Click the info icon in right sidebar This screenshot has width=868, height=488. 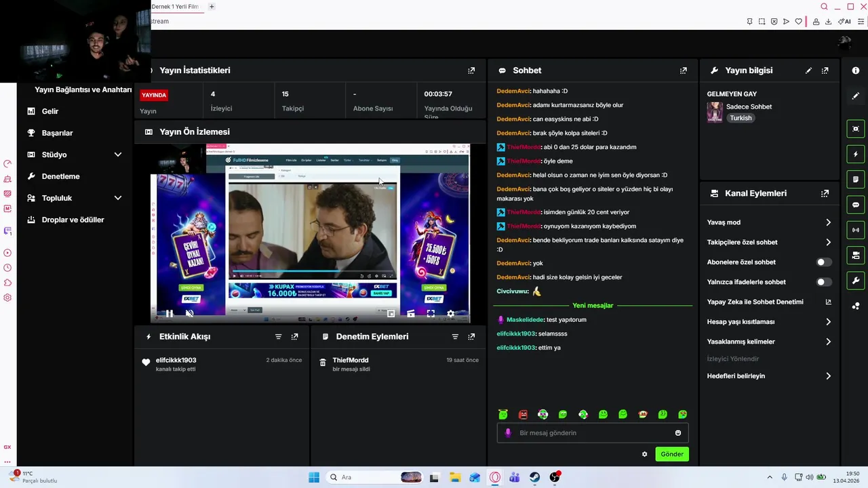(x=856, y=70)
